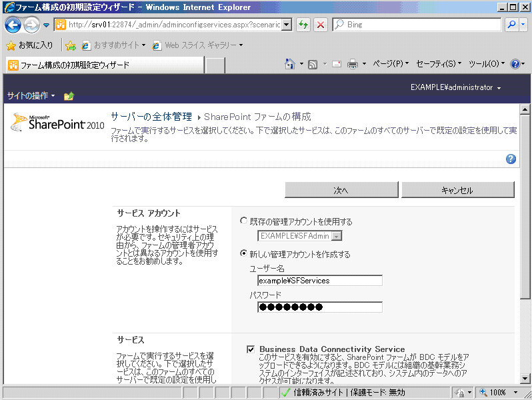Expand the Home button dropdown arrow

tap(301, 64)
